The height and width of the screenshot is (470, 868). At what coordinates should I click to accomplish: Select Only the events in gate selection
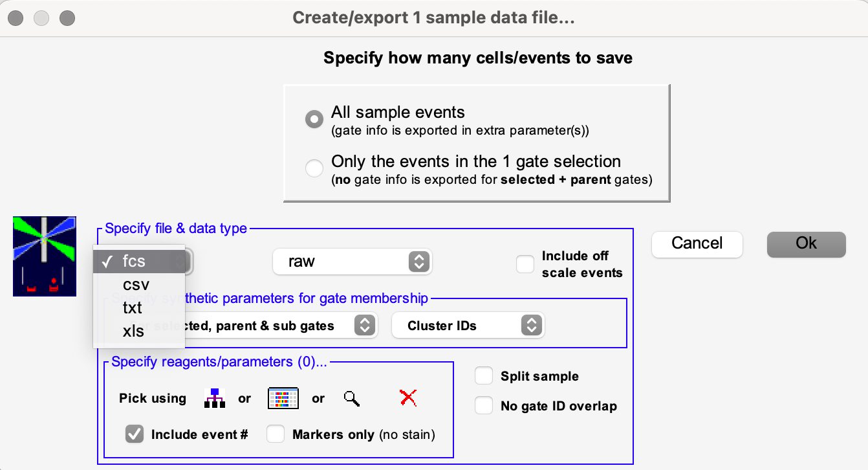pyautogui.click(x=314, y=168)
